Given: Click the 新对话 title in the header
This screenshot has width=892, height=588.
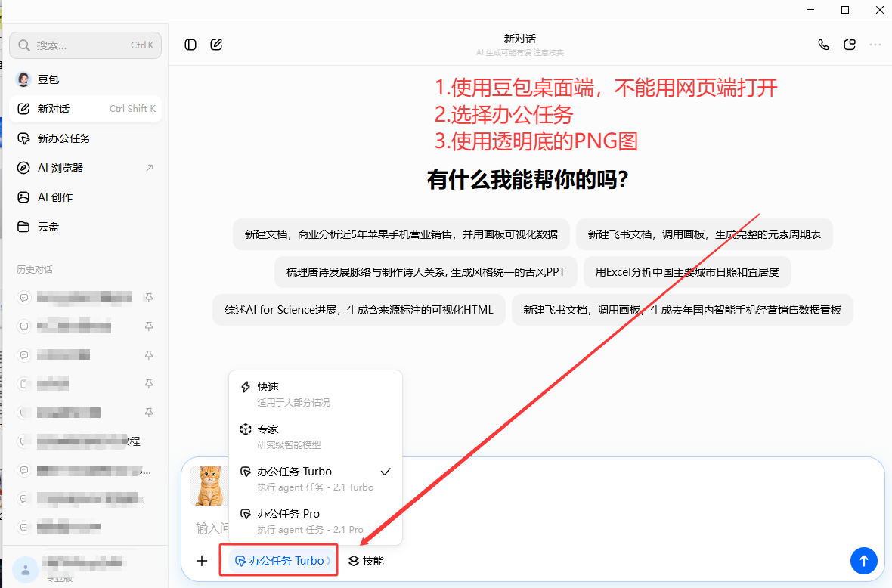Looking at the screenshot, I should coord(519,39).
